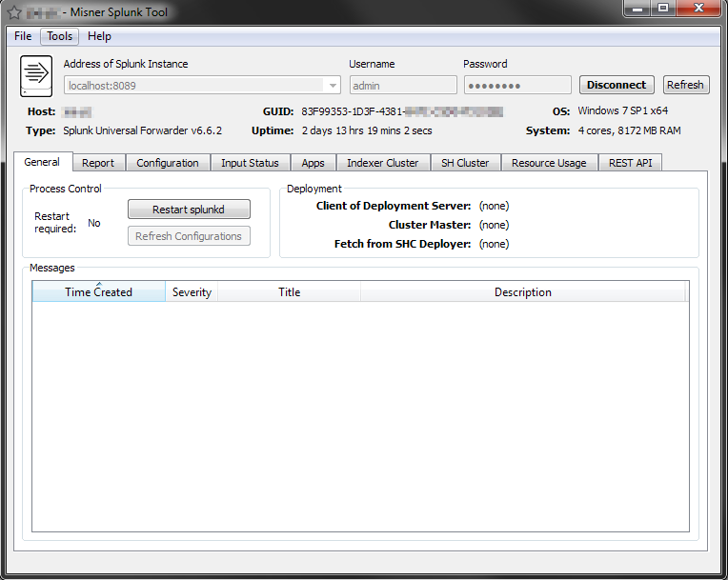Screen dimensions: 728x580
Task: Open the SH Cluster tab
Action: coord(465,163)
